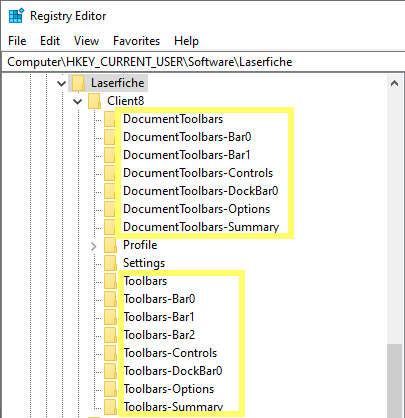The height and width of the screenshot is (418, 405).
Task: Click the Toolbars-Bar2 folder icon
Action: pyautogui.click(x=110, y=335)
